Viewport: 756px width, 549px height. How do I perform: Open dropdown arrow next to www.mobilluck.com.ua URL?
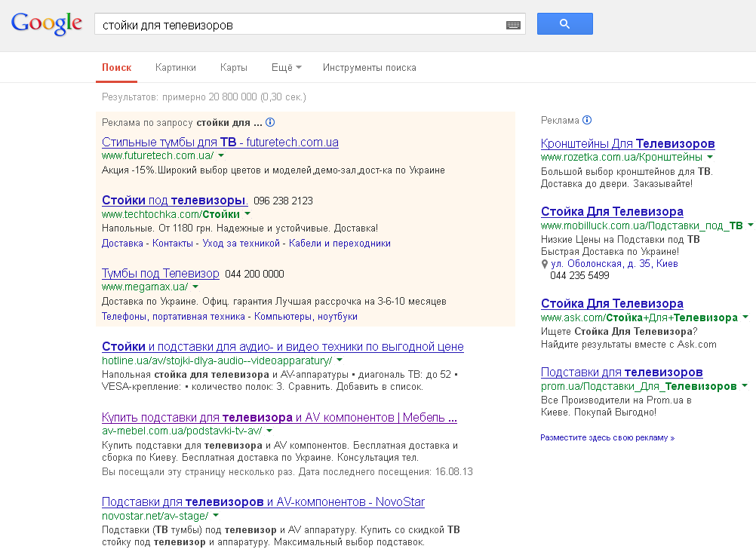click(x=750, y=225)
